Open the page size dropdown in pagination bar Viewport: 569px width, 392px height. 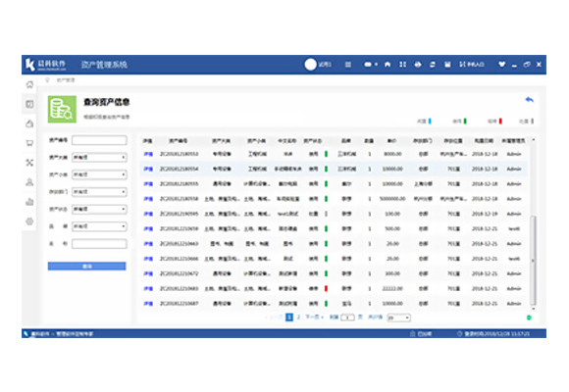399,318
